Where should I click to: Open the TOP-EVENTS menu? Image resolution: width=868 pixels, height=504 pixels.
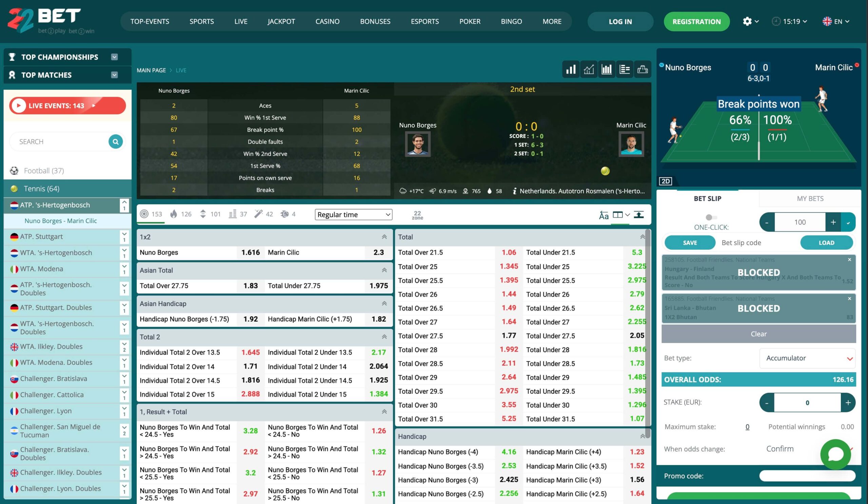point(150,21)
